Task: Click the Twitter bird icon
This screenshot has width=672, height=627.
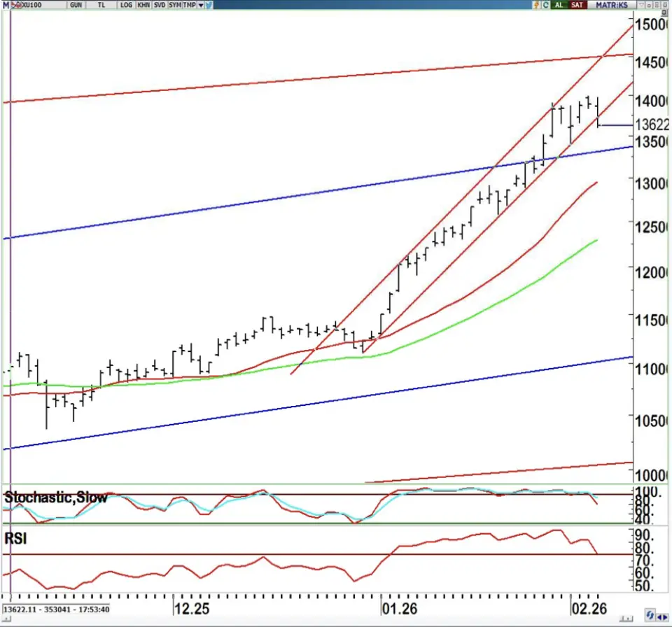Action: pos(209,5)
